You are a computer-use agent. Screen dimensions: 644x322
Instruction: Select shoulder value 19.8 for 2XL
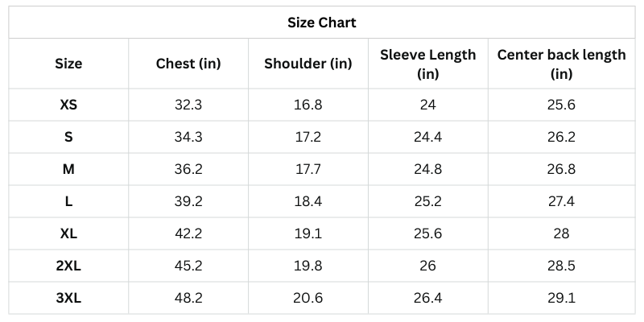[x=308, y=266]
